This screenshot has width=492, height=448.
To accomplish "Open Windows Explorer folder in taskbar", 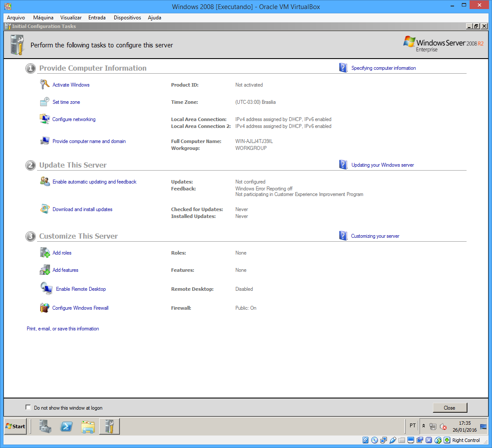I will tap(88, 427).
